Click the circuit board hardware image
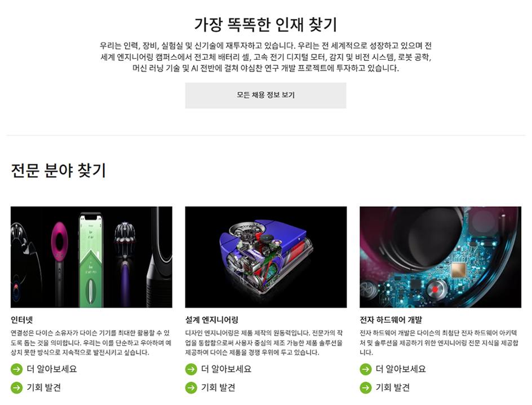 [x=440, y=257]
